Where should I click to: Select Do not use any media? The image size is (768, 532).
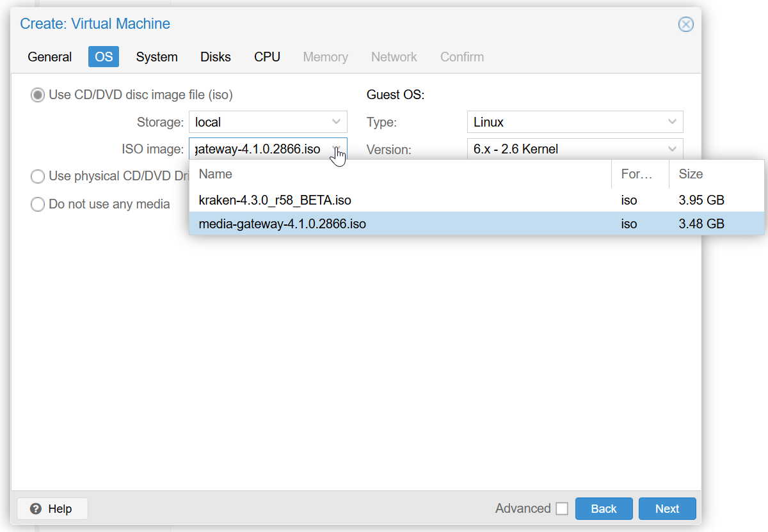[x=38, y=205]
